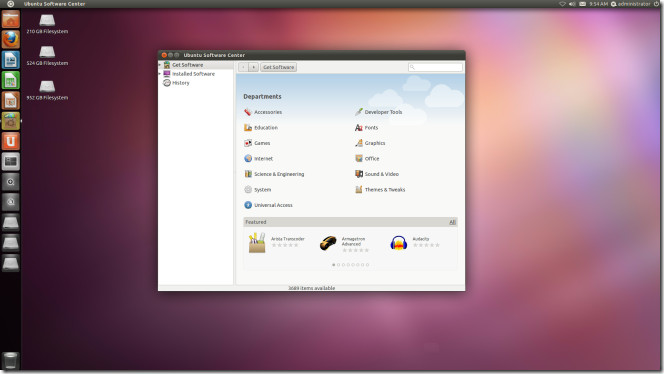Viewport: 664px width, 374px height.
Task: Click the items available status bar text
Action: tap(312, 288)
